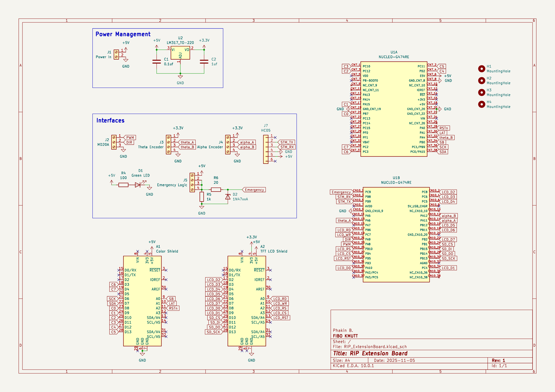Select the R4 100 ohm resistor
The height and width of the screenshot is (392, 555).
click(123, 185)
